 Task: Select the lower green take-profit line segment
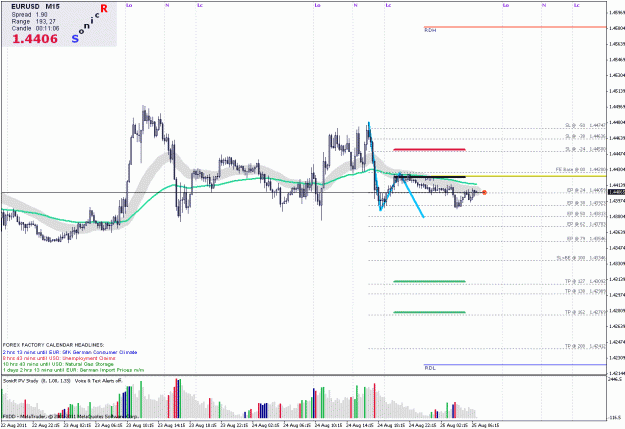[x=429, y=312]
